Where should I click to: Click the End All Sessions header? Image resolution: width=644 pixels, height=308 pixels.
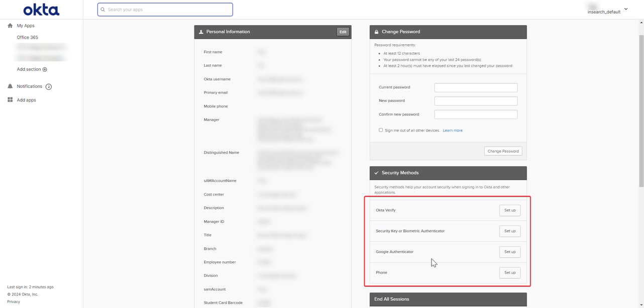[448, 299]
